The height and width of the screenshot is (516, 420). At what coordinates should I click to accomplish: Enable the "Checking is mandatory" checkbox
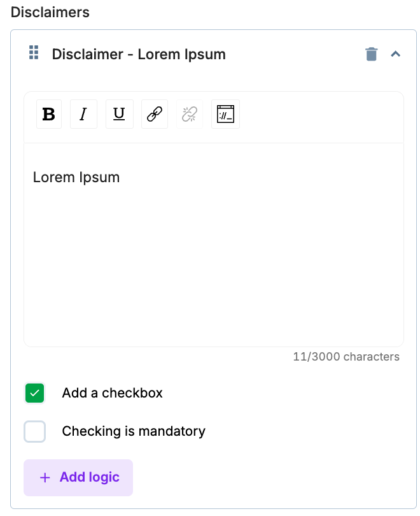[x=35, y=432]
